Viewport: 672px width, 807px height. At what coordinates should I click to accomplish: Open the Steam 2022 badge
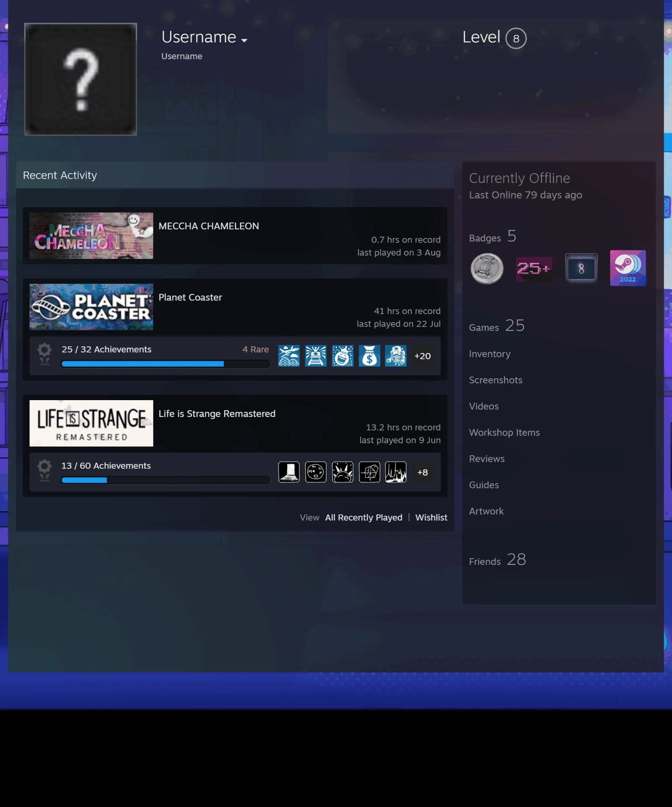[628, 269]
